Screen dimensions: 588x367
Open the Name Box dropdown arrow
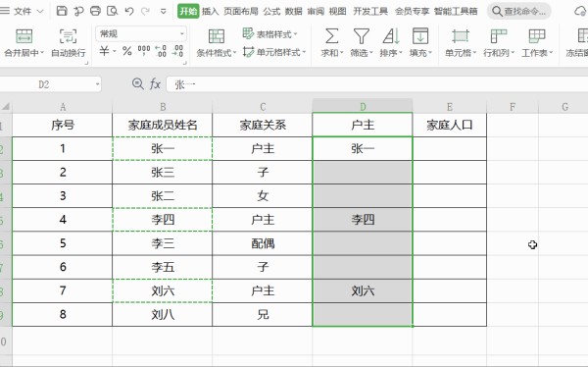coord(97,84)
